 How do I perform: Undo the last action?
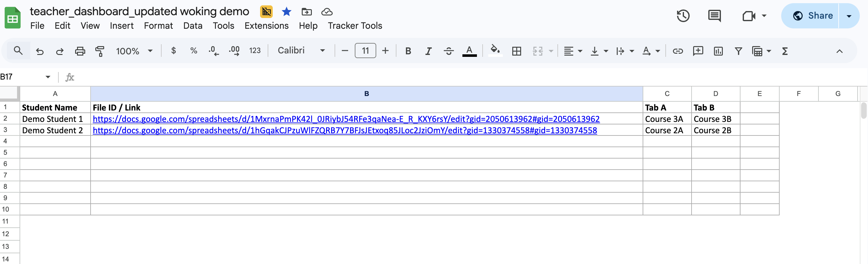[x=40, y=51]
